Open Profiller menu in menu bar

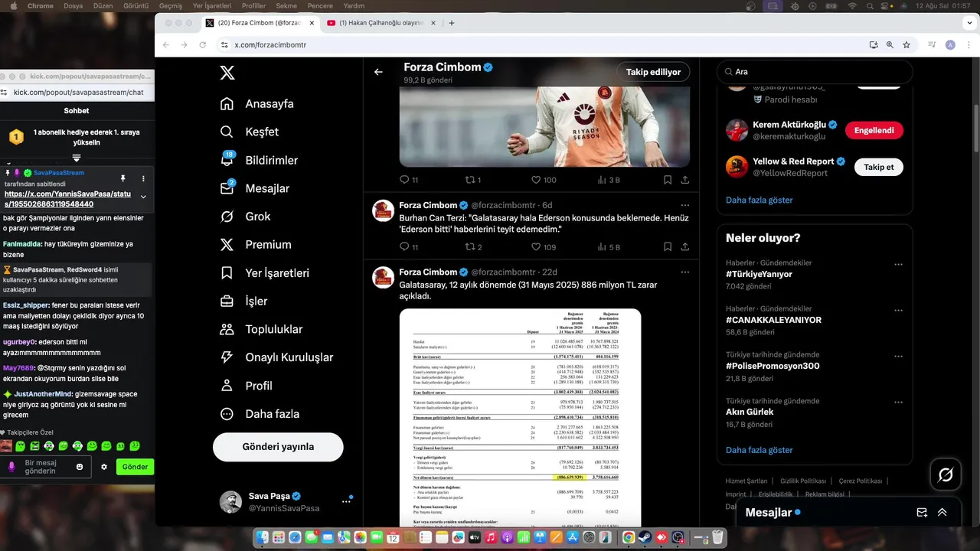pyautogui.click(x=253, y=5)
